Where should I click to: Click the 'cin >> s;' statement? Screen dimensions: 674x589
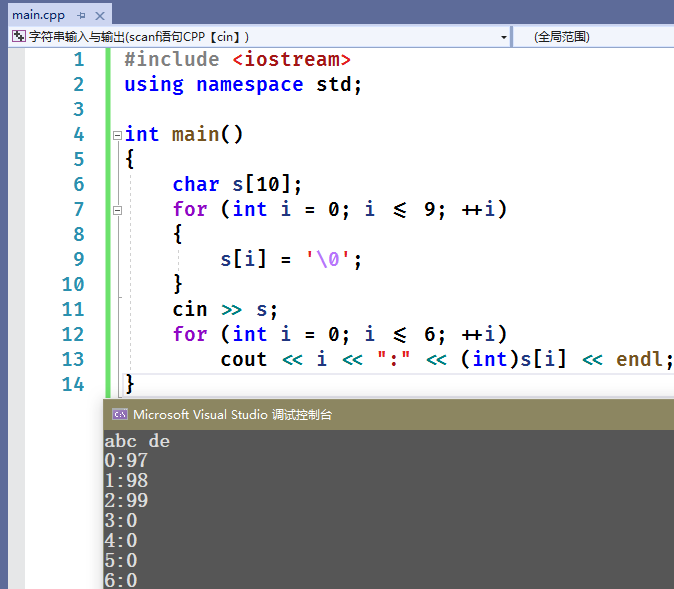point(225,310)
